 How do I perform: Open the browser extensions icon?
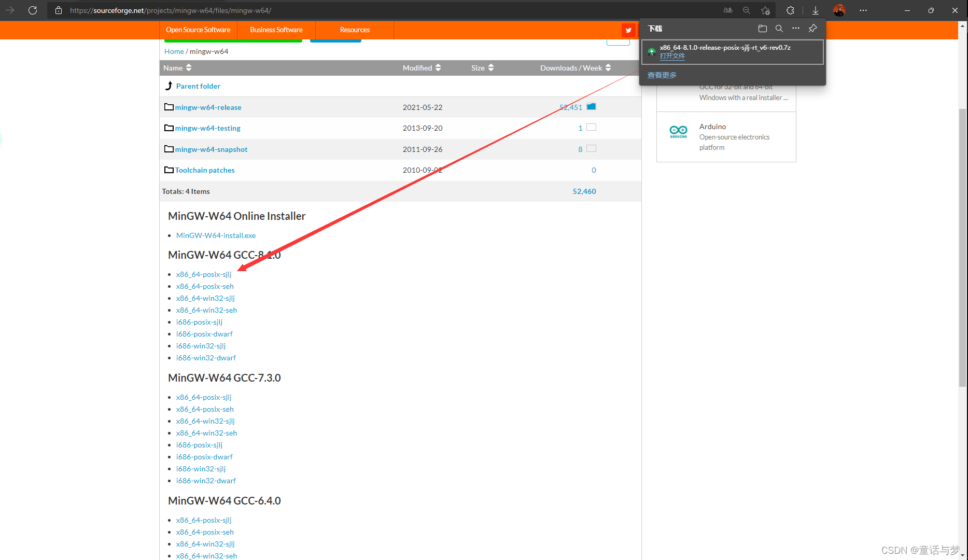(790, 10)
